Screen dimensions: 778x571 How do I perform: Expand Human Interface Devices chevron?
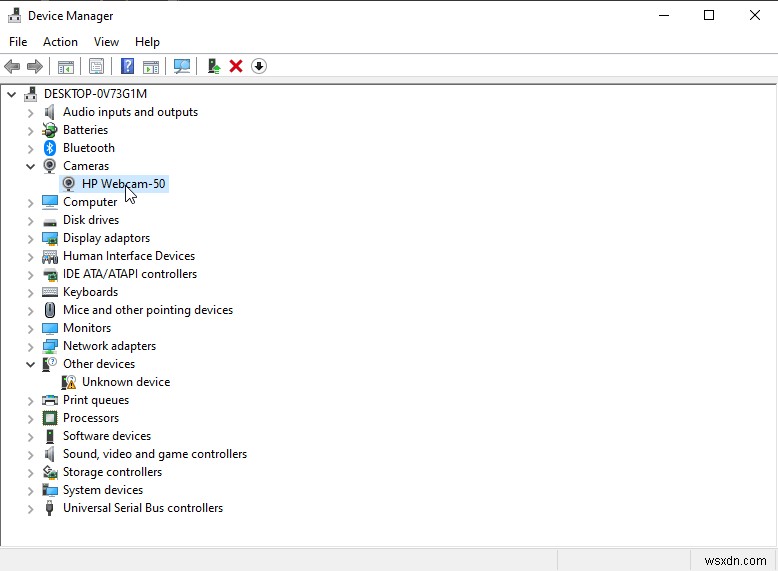pos(30,256)
